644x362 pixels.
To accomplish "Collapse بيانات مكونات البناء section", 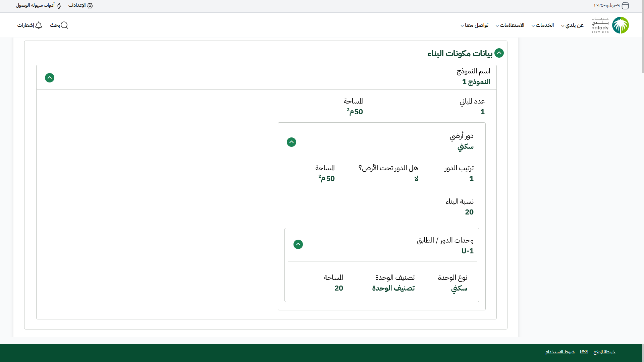I will pyautogui.click(x=499, y=53).
